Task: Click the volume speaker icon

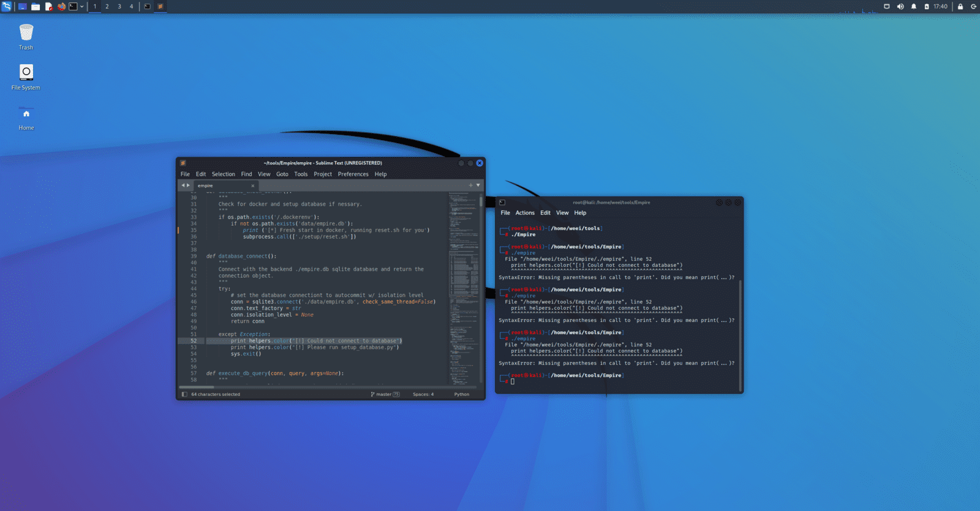Action: point(900,7)
